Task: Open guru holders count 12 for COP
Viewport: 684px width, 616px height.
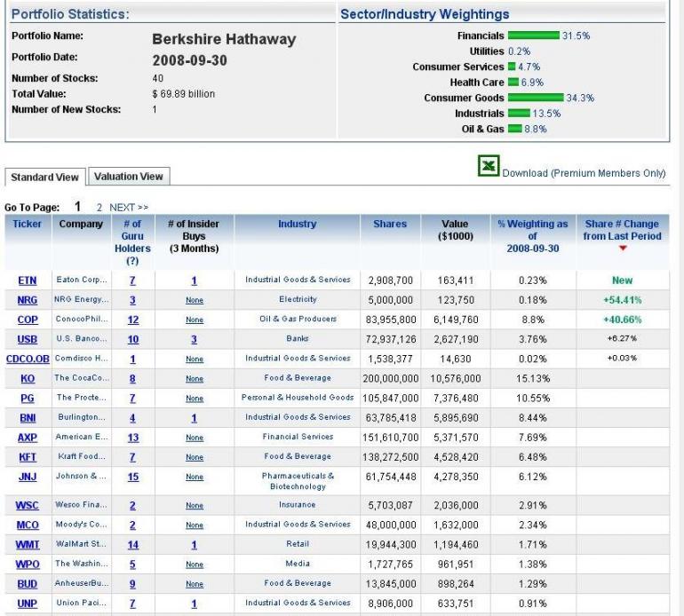Action: (x=133, y=320)
